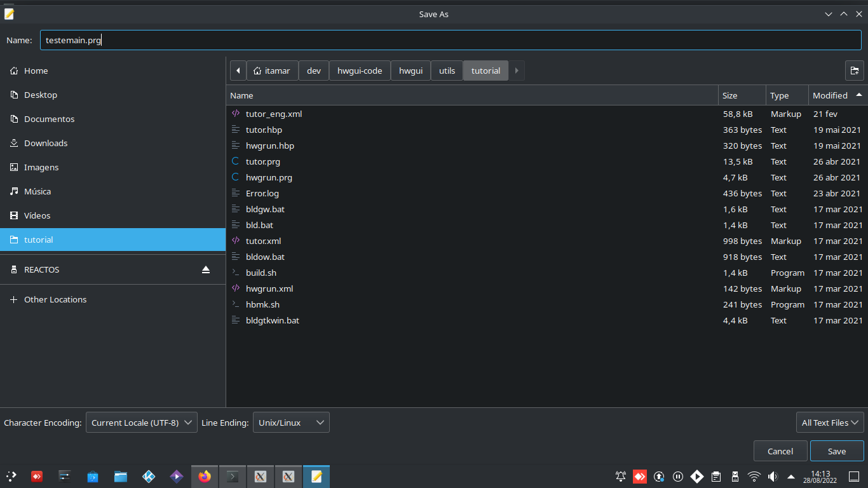
Task: Select the tutor.prg file in the list
Action: coord(263,161)
